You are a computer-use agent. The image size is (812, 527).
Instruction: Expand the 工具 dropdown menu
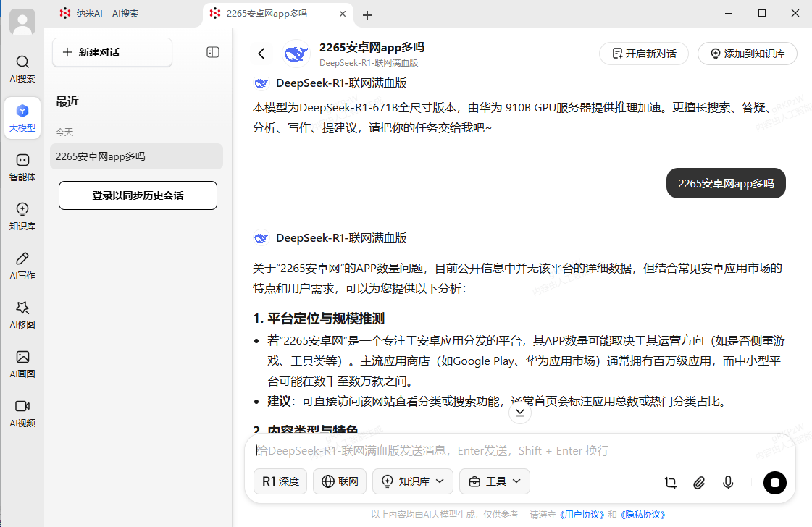click(494, 481)
